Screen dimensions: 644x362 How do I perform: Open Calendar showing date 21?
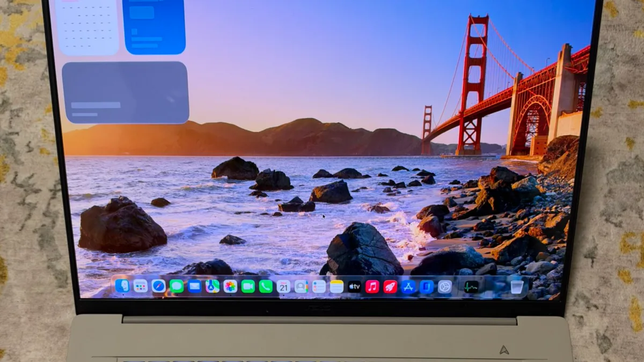pos(283,286)
